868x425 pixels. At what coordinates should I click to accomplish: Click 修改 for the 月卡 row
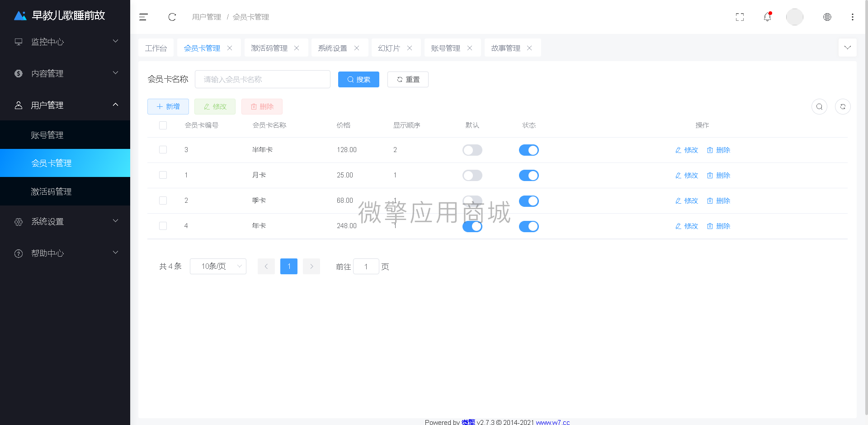(687, 176)
